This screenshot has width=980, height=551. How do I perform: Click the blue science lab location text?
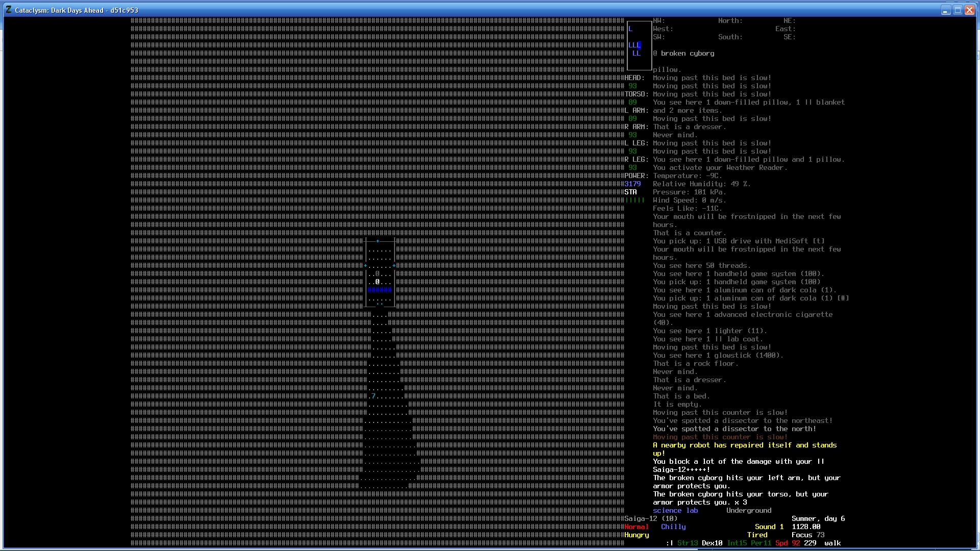coord(675,510)
